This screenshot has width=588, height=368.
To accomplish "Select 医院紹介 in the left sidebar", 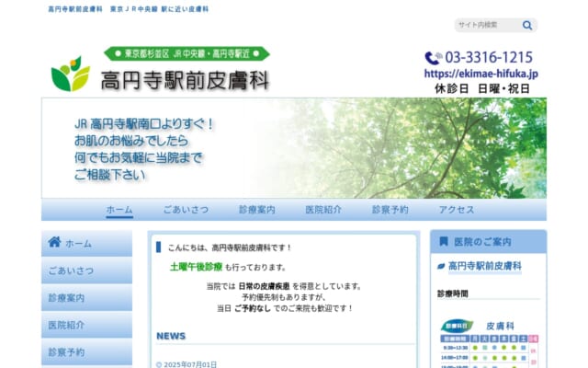I will [x=86, y=325].
